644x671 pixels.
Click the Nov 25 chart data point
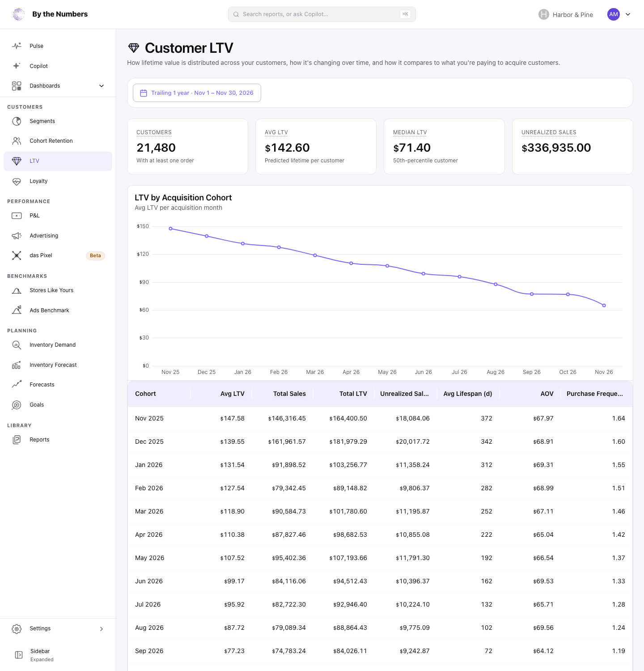click(x=170, y=229)
